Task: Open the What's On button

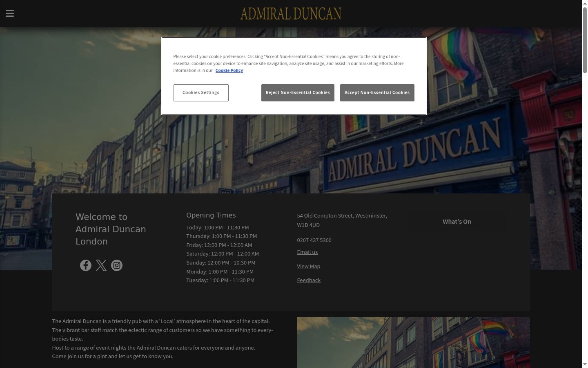Action: pos(457,222)
